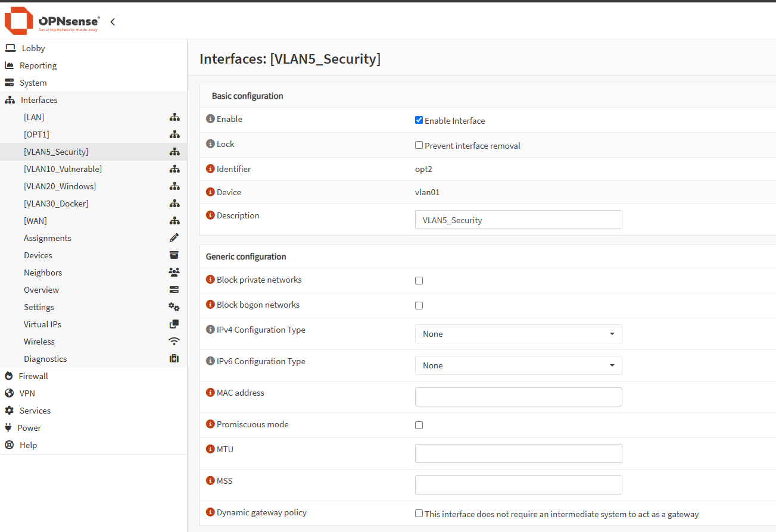Viewport: 776px width, 532px height.
Task: Open IPv6 Configuration Type dropdown
Action: point(518,365)
